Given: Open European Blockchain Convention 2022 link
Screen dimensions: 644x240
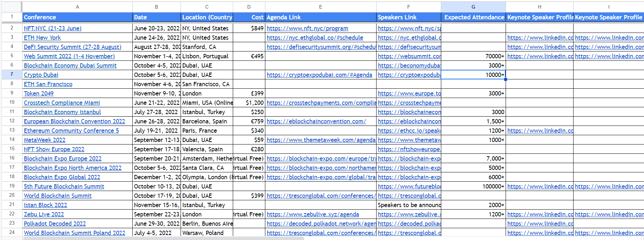Looking at the screenshot, I should (x=74, y=121).
